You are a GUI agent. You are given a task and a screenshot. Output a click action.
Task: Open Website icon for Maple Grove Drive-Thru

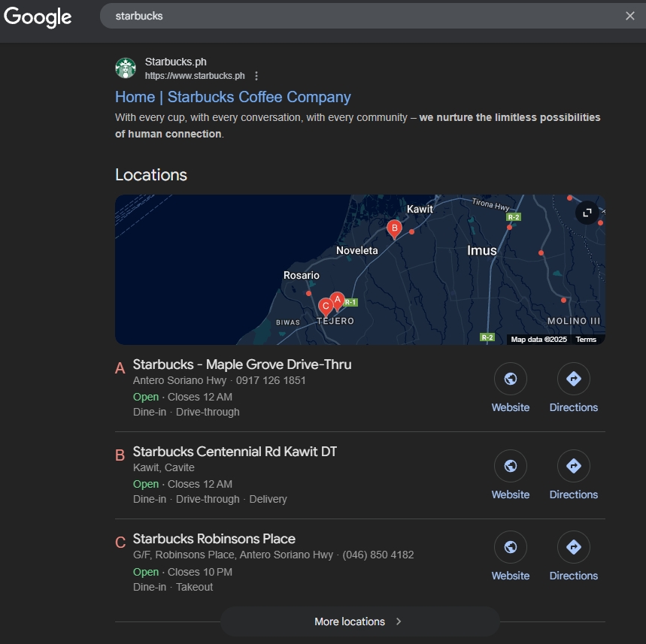(x=510, y=379)
